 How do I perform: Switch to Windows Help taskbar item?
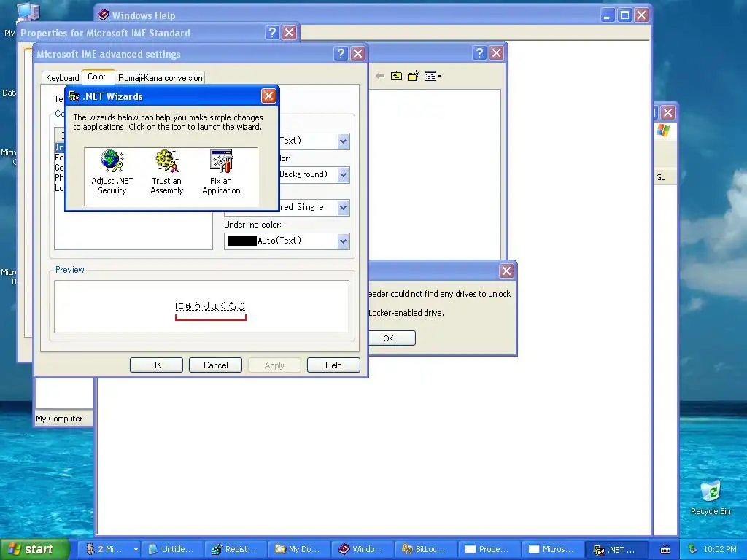coord(362,550)
